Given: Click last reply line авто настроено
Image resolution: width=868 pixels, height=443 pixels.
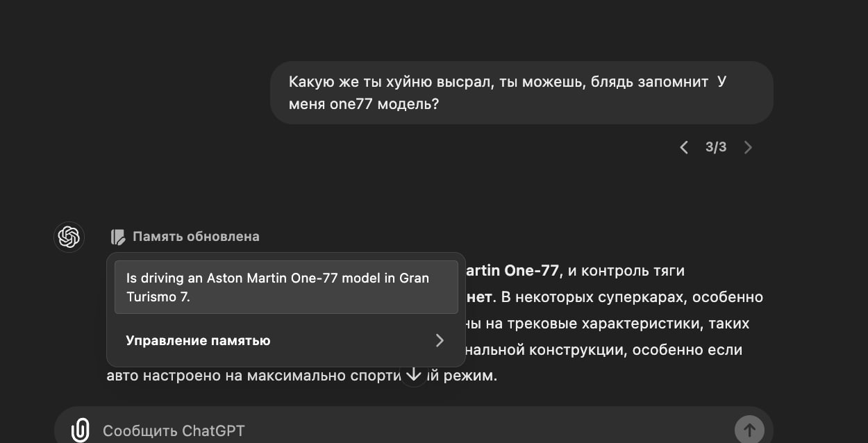Looking at the screenshot, I should click(250, 376).
